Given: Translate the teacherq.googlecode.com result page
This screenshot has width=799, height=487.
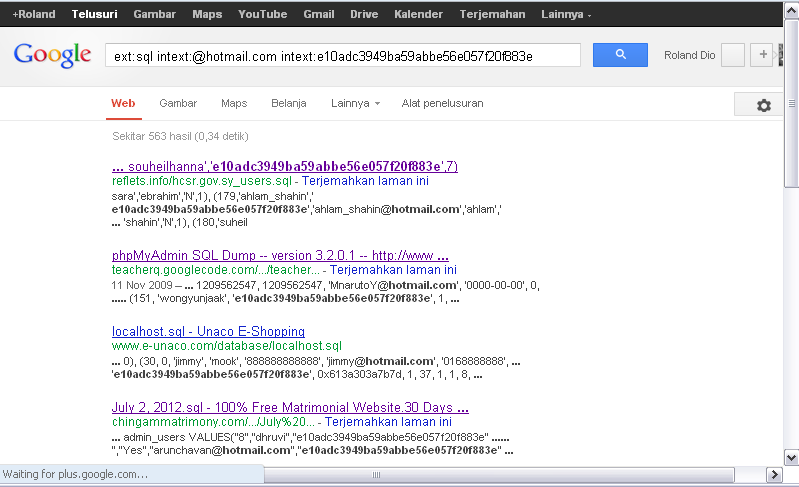Looking at the screenshot, I should pyautogui.click(x=393, y=270).
